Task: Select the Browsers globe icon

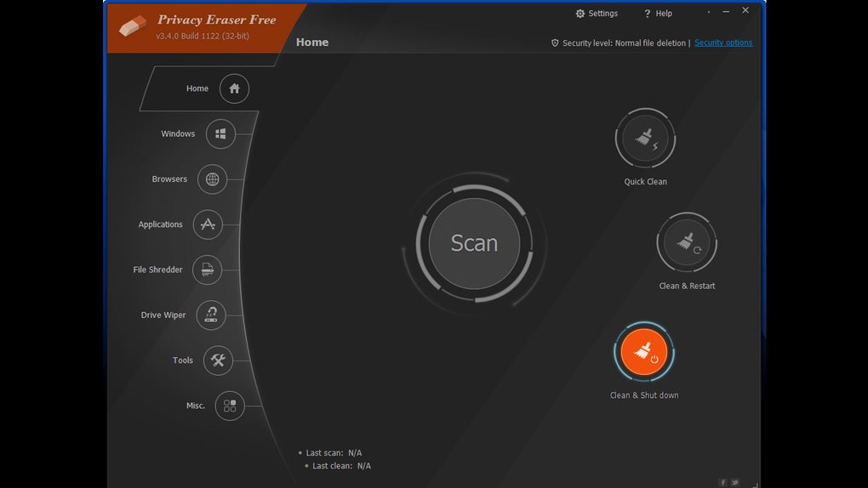Action: pyautogui.click(x=212, y=179)
